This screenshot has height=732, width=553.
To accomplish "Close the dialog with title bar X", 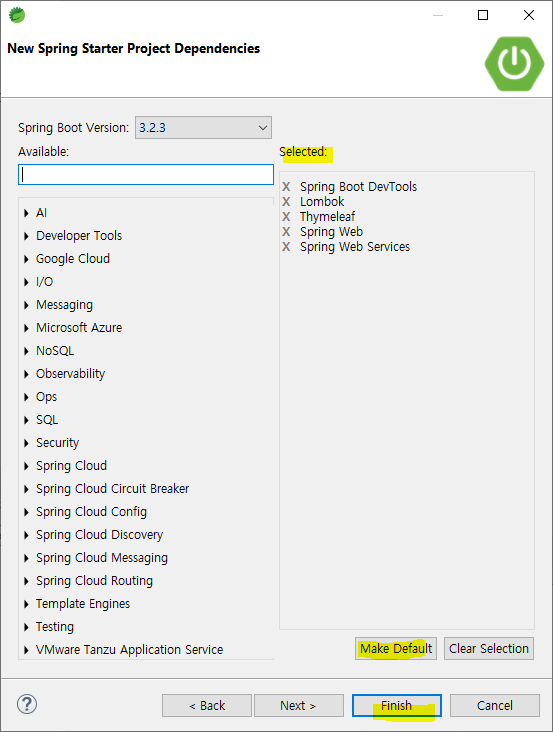I will [x=529, y=15].
